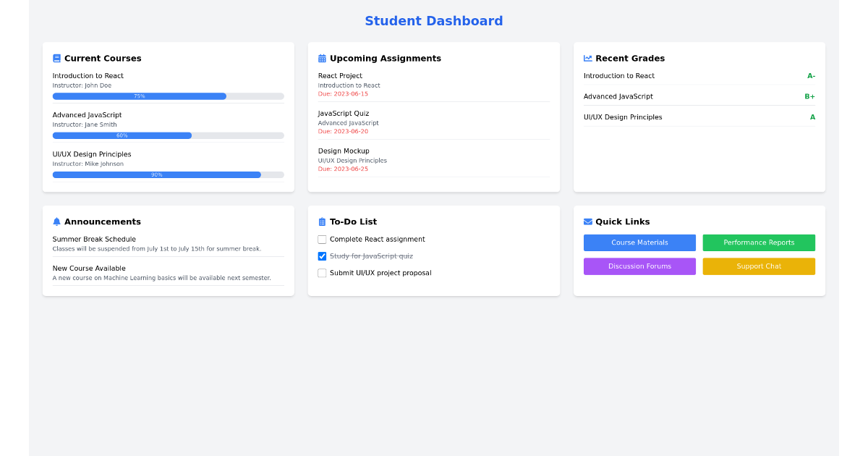
Task: Click the A- grade for Introduction to React
Action: [811, 75]
